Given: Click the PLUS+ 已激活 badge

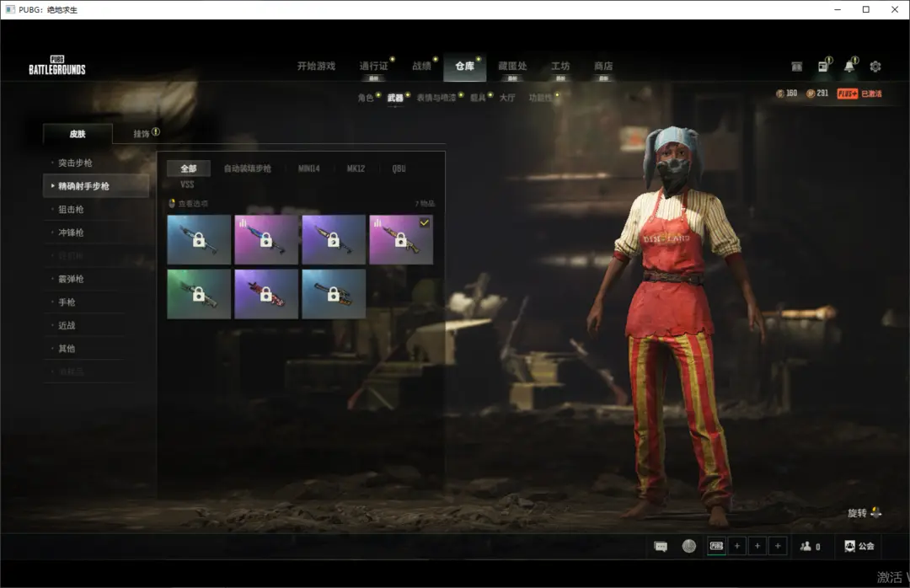Looking at the screenshot, I should tap(859, 94).
